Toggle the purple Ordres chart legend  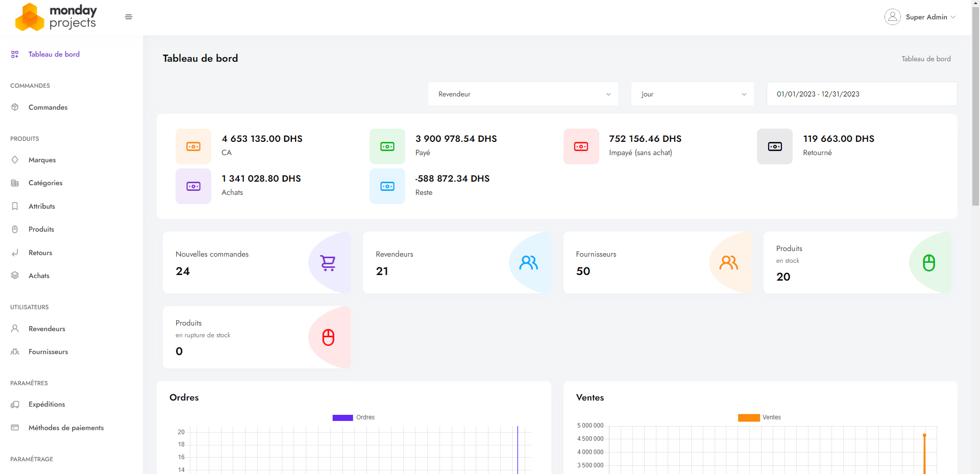click(x=343, y=417)
